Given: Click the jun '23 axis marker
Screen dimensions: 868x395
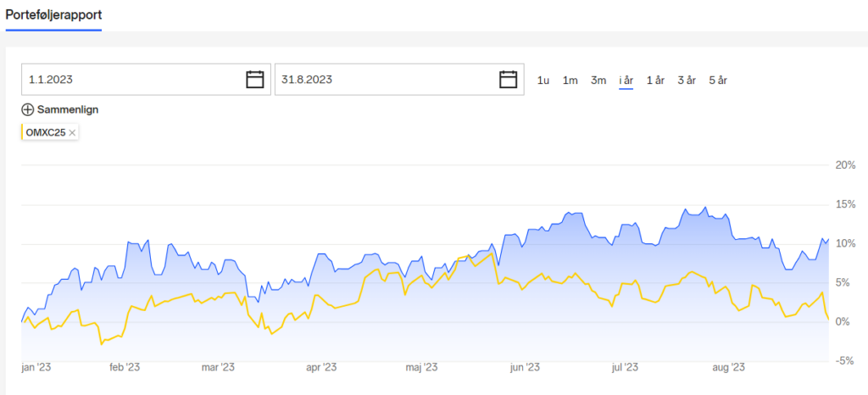Looking at the screenshot, I should point(525,367).
